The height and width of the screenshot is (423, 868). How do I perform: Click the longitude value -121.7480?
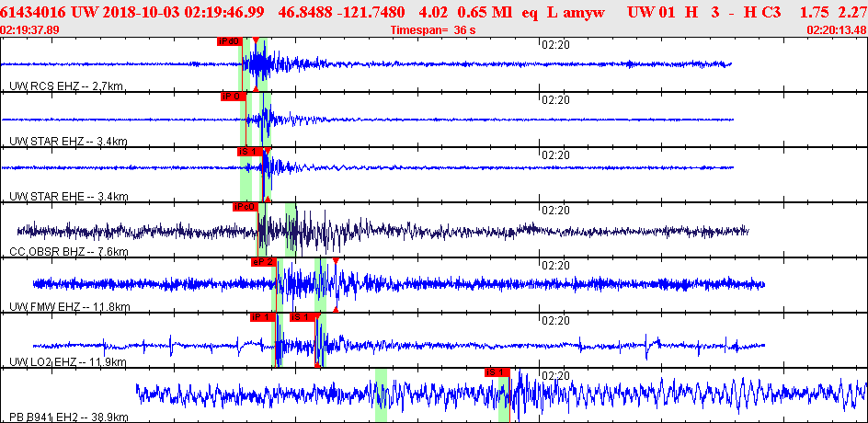point(371,12)
